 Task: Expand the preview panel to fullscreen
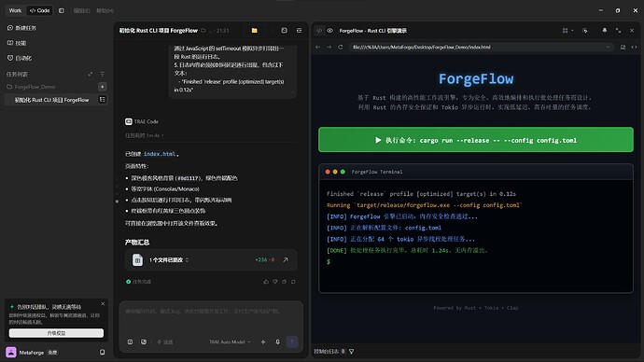pos(618,31)
